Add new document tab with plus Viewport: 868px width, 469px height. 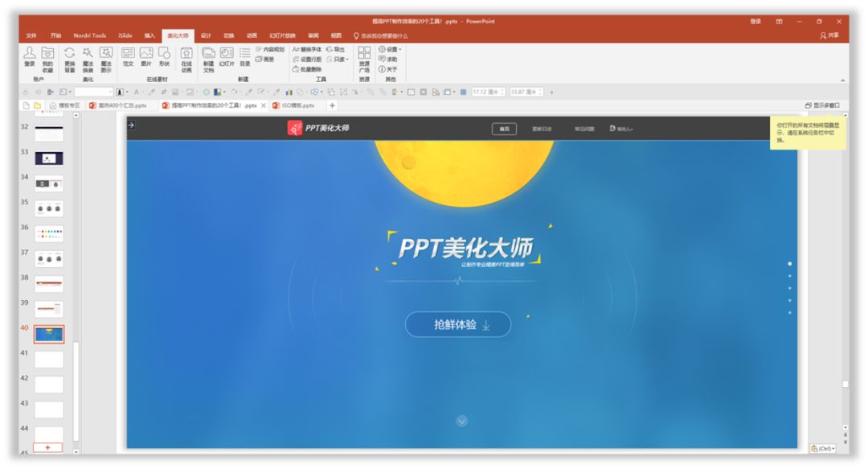tap(332, 105)
